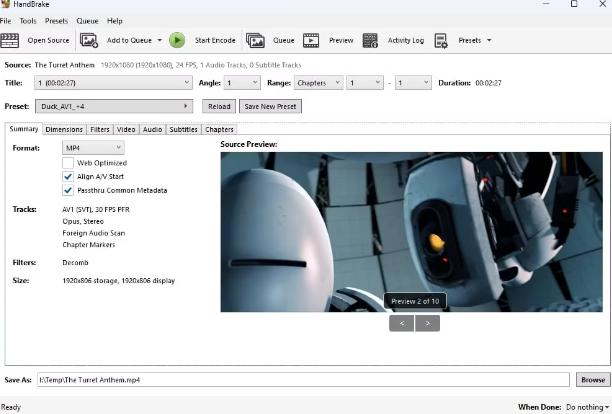Image resolution: width=612 pixels, height=414 pixels.
Task: Show next preview image
Action: [x=428, y=323]
